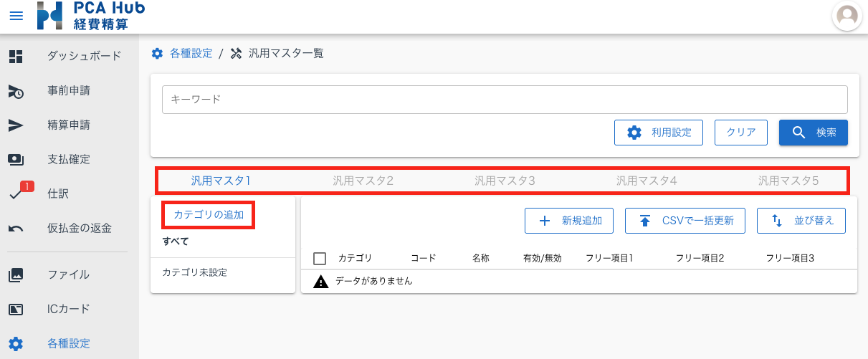Click the カテゴリ column header
Viewport: 868px width, 359px height.
point(355,258)
